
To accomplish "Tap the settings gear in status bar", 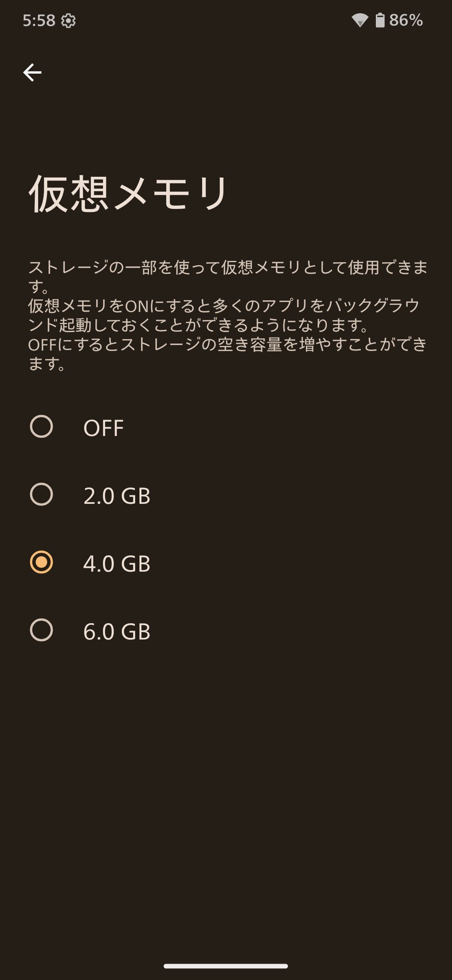I will pos(68,21).
